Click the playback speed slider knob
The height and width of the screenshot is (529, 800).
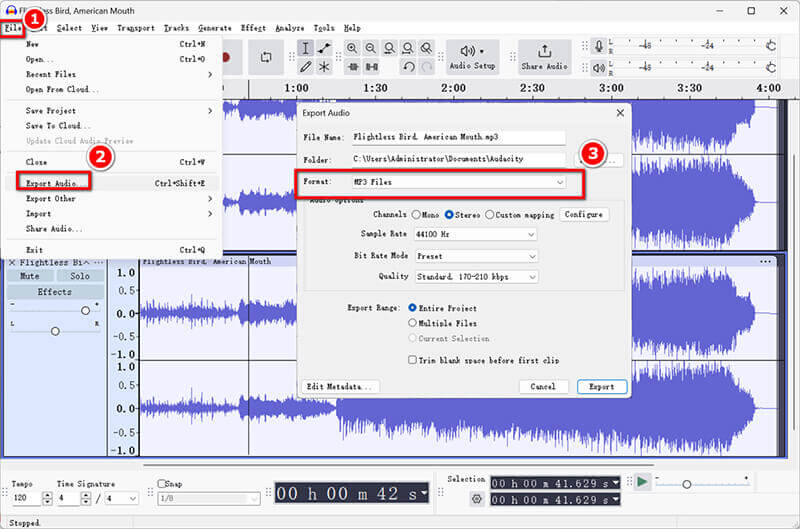[687, 484]
